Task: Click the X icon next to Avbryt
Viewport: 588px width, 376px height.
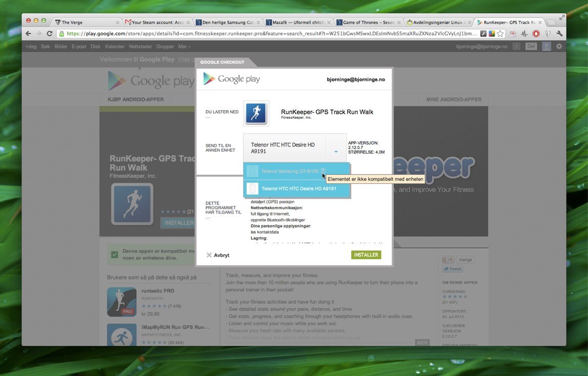Action: coord(209,255)
